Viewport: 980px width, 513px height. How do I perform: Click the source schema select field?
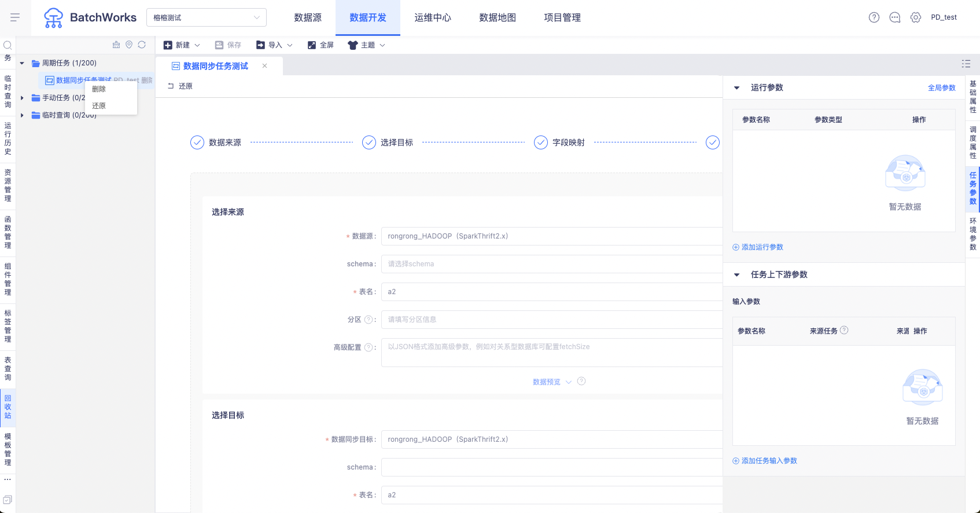tap(552, 264)
